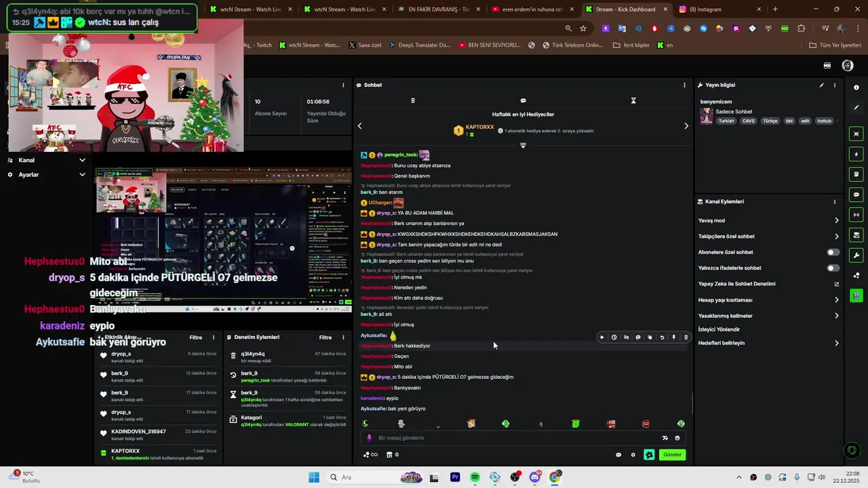Viewport: 868px width, 488px height.
Task: Select the Turkish tag in Yayın bilgisi
Action: (726, 121)
